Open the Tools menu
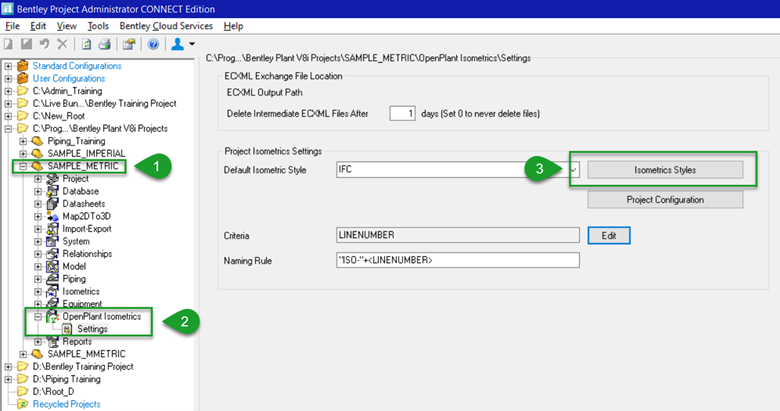This screenshot has height=411, width=780. 98,26
